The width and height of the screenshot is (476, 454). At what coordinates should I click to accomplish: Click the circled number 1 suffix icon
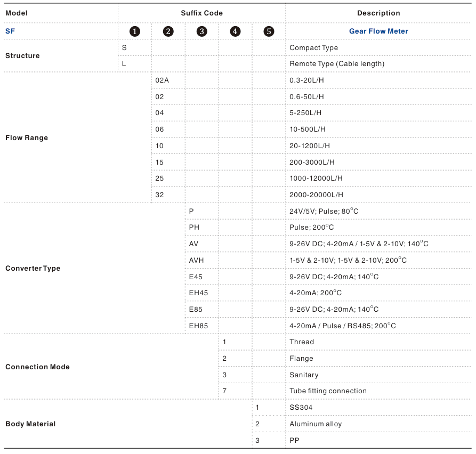click(x=135, y=31)
